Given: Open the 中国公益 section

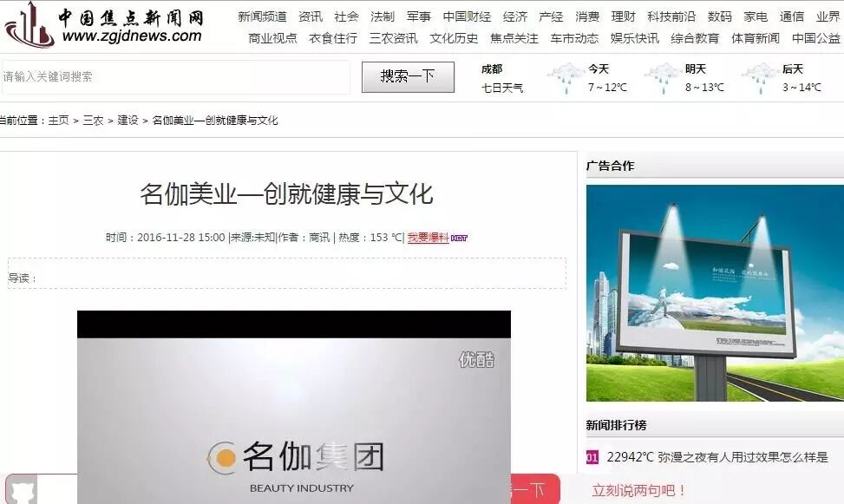Looking at the screenshot, I should [815, 38].
